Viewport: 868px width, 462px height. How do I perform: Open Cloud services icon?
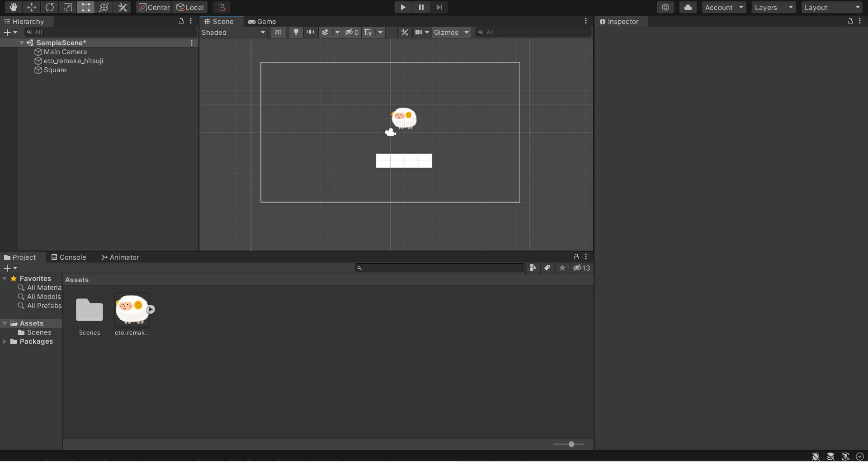(688, 7)
